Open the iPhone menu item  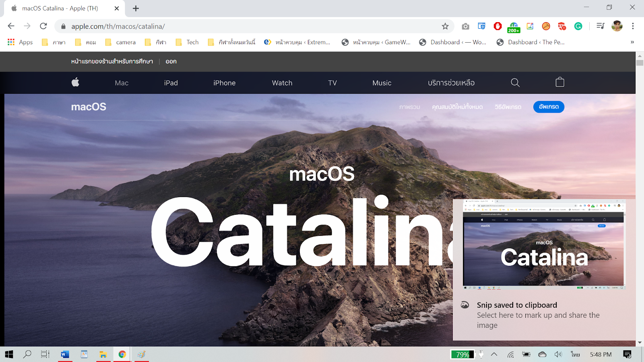coord(225,83)
